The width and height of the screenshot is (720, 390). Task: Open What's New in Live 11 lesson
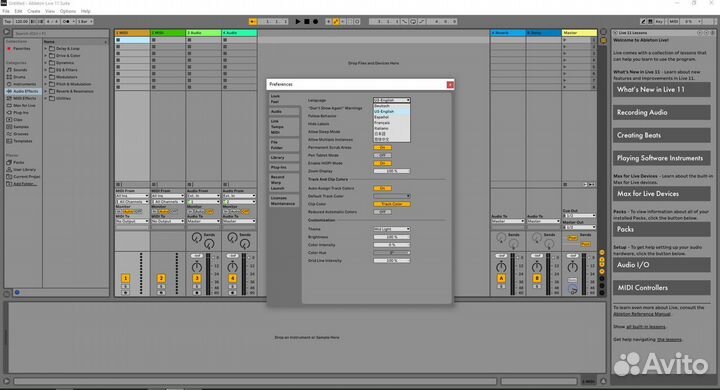(662, 90)
